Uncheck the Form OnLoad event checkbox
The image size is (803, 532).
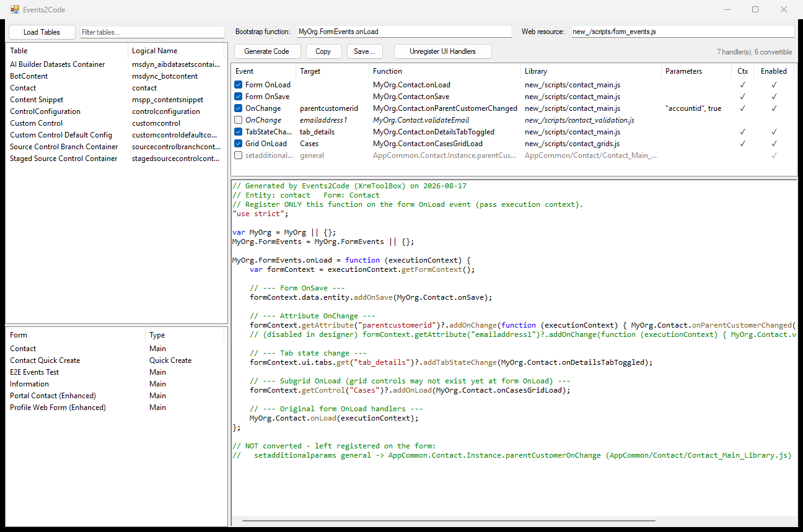pyautogui.click(x=239, y=85)
